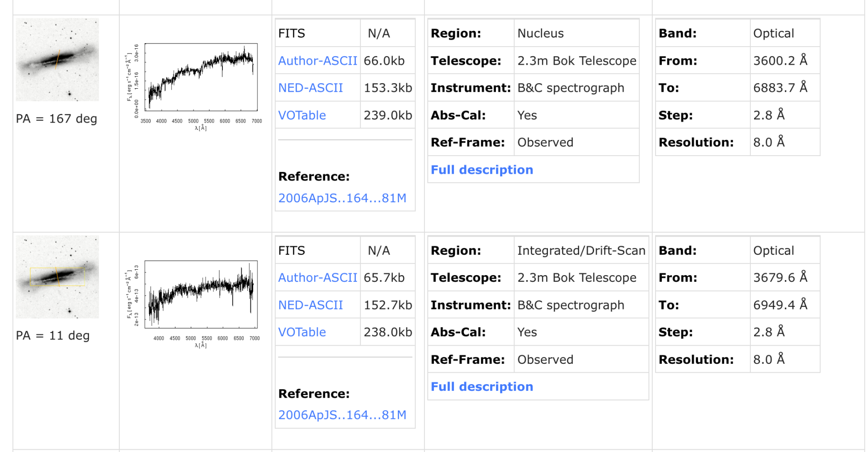Open Full description for Nucleus region
The image size is (868, 452).
click(482, 170)
